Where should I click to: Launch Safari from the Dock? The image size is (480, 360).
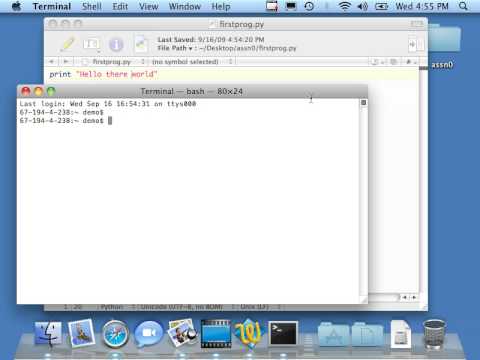coord(115,334)
